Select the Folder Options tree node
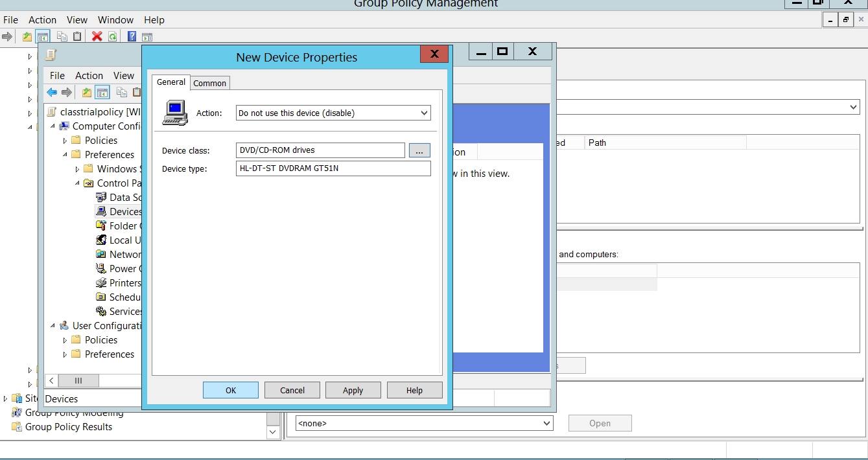The width and height of the screenshot is (868, 460). (123, 226)
